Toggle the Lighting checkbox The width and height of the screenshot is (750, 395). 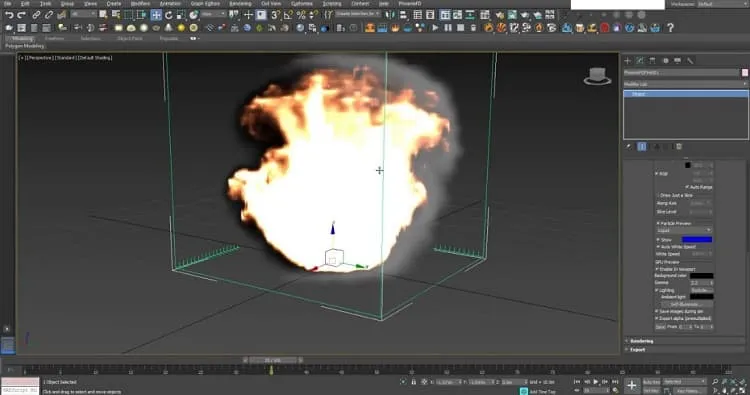[x=657, y=290]
